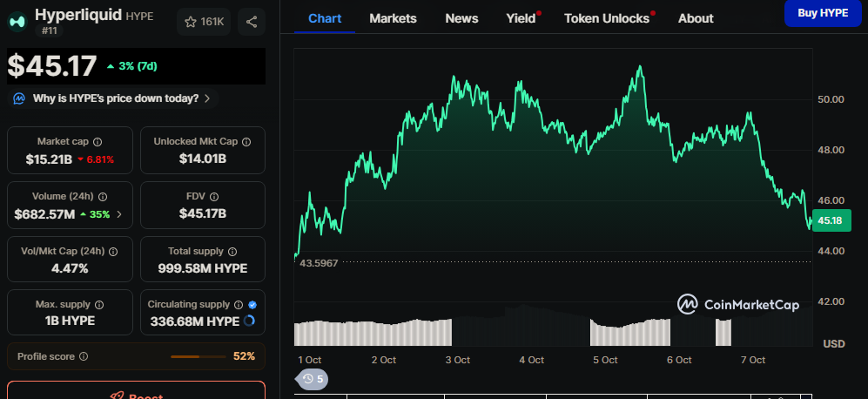Click the Profile score info icon

tap(84, 356)
